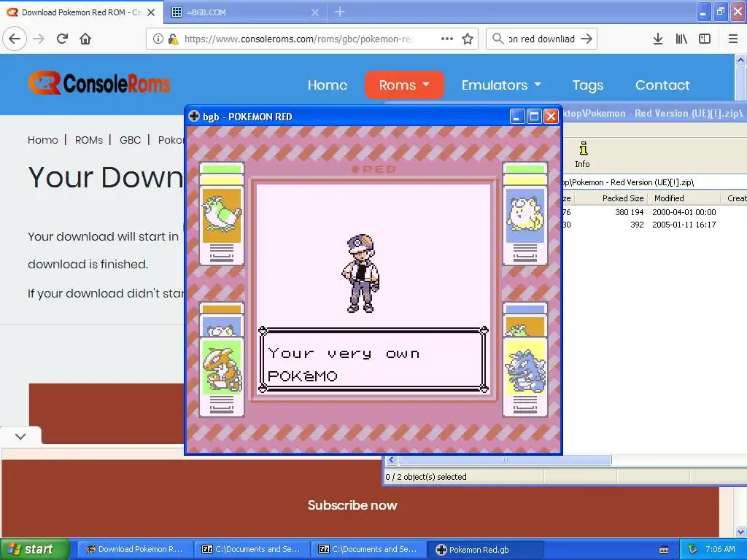
Task: Open the Firefox hamburger menu
Action: pos(733,39)
